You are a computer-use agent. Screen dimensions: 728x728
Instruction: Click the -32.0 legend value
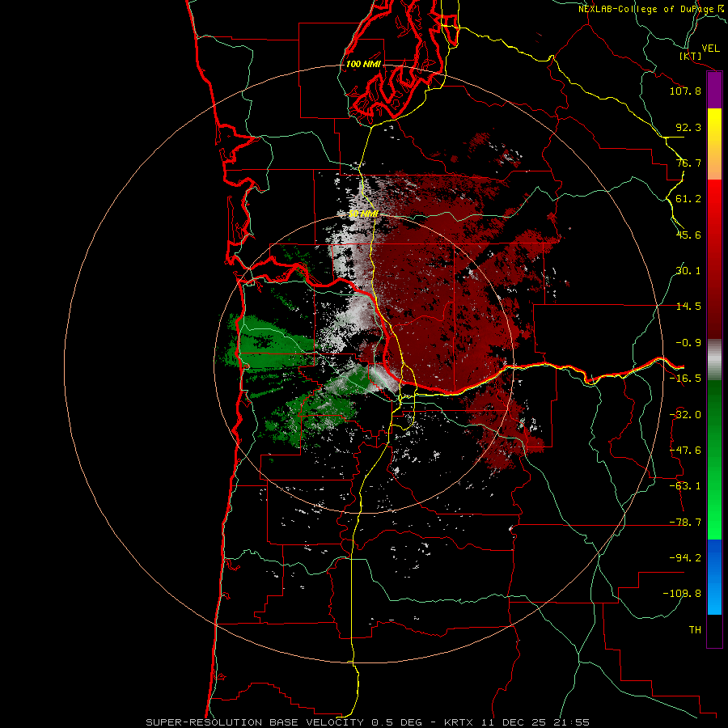coord(685,415)
